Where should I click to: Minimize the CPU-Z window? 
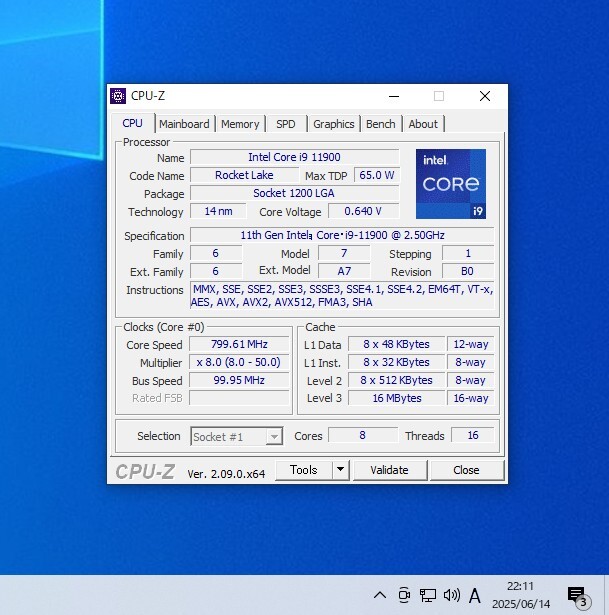pos(394,96)
